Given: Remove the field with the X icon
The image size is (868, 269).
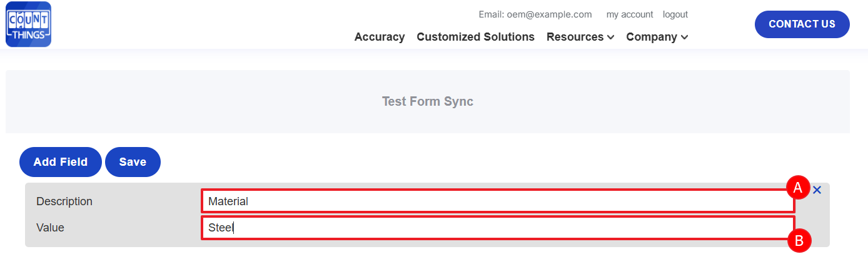Looking at the screenshot, I should pos(817,190).
